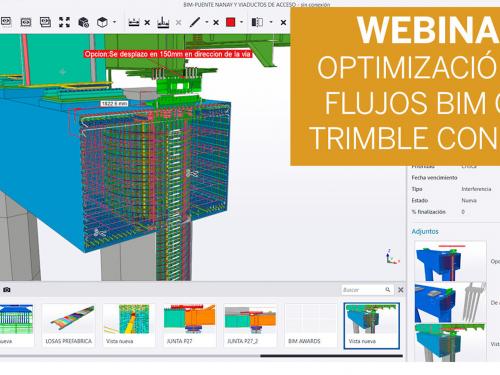Click the X at the toolbar's right end
This screenshot has height=375, width=500.
point(283,23)
